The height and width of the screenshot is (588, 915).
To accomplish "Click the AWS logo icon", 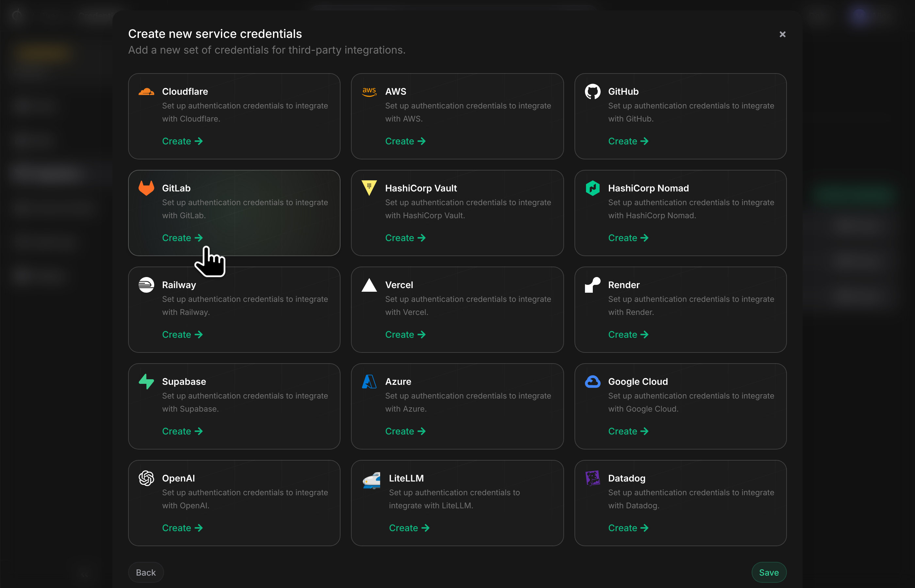I will (369, 92).
